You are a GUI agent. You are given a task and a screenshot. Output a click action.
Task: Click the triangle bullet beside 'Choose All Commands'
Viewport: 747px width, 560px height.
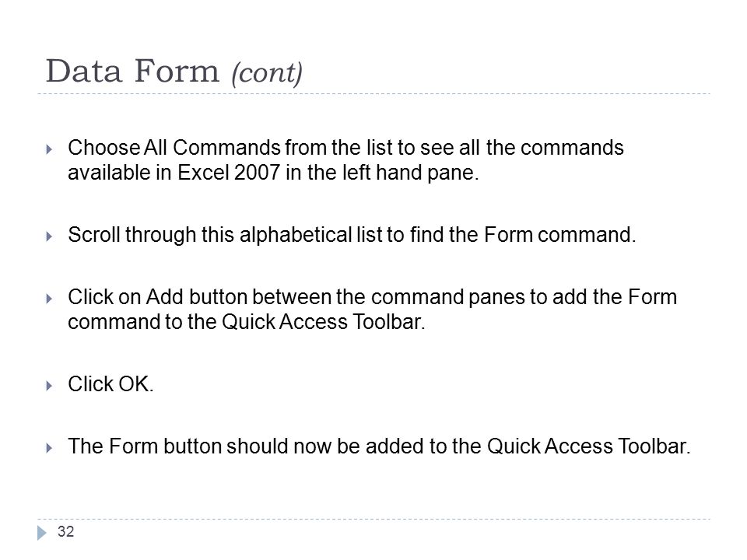[x=49, y=149]
